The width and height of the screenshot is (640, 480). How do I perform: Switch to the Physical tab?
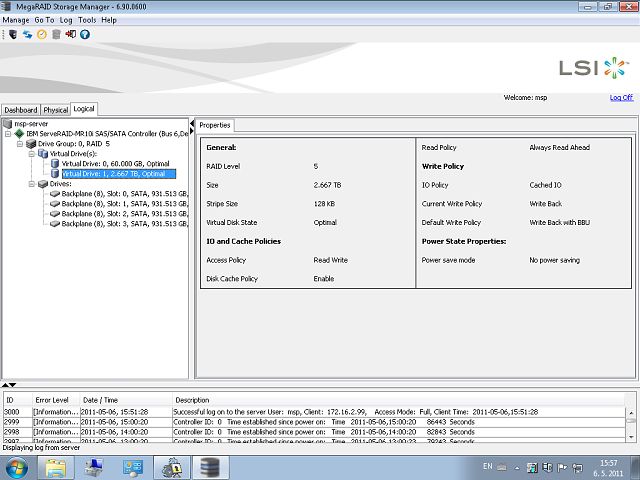(x=56, y=110)
